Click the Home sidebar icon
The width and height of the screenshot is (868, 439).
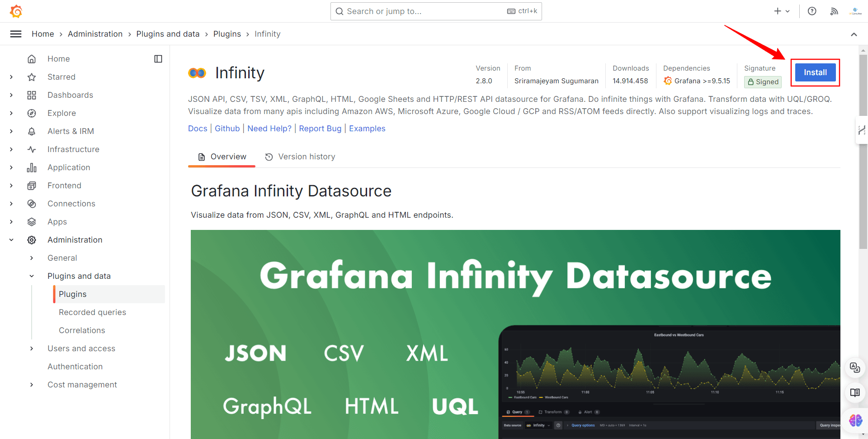32,59
